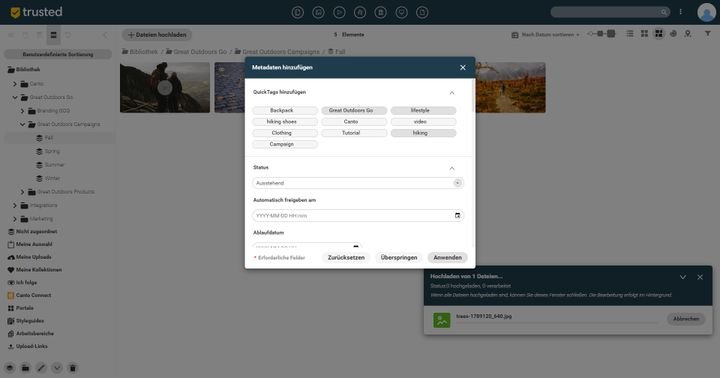Click the folder icon in bottom toolbar
Viewport: 720px width, 378px height.
[25, 368]
